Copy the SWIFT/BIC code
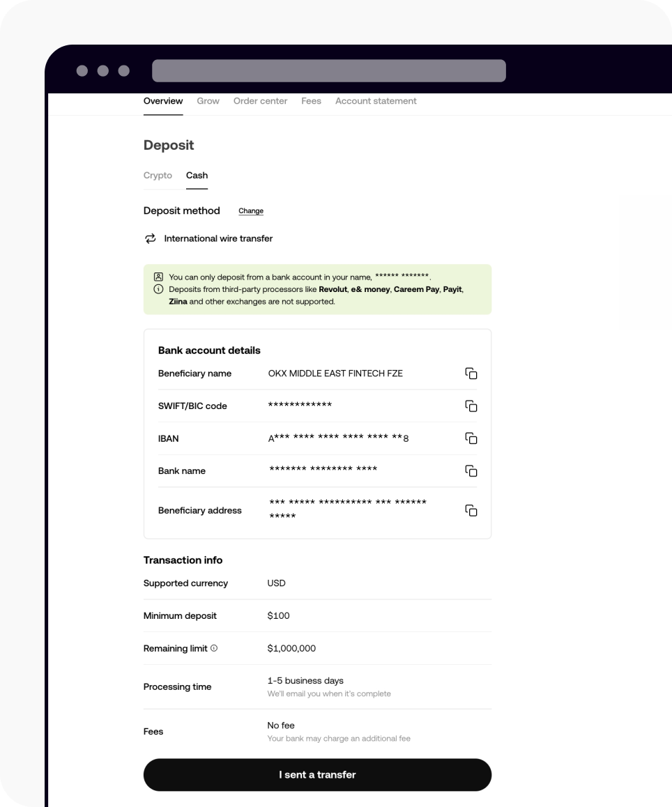This screenshot has width=672, height=807. tap(471, 406)
